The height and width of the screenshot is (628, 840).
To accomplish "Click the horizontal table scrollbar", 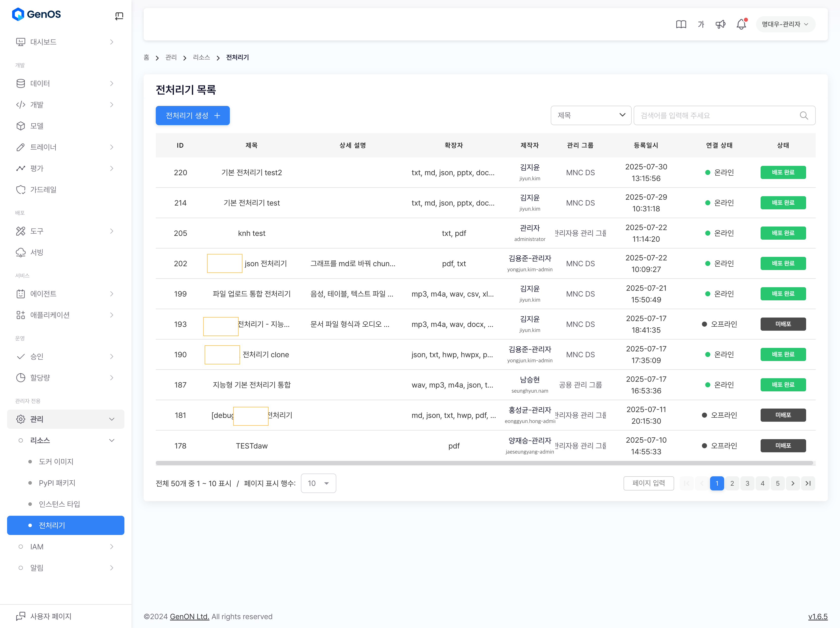I will click(484, 463).
